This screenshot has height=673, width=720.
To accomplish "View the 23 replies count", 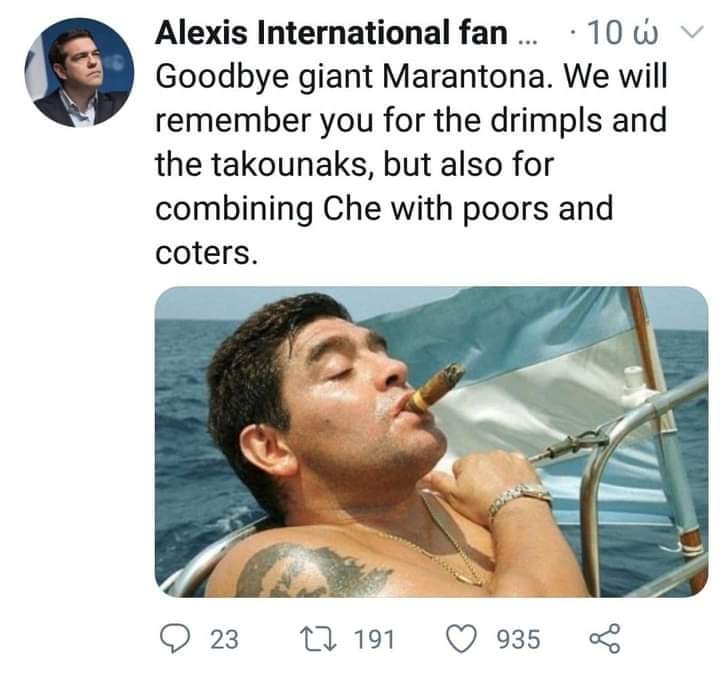I will 224,639.
